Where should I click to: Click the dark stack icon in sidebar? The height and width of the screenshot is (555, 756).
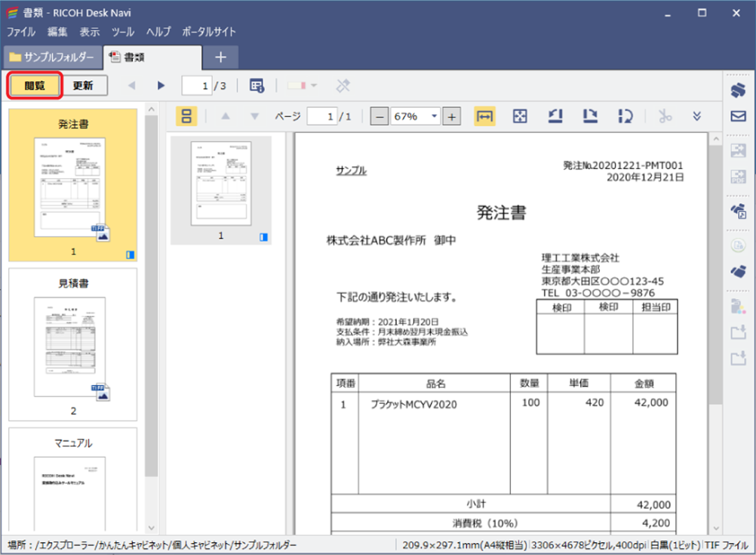point(738,271)
